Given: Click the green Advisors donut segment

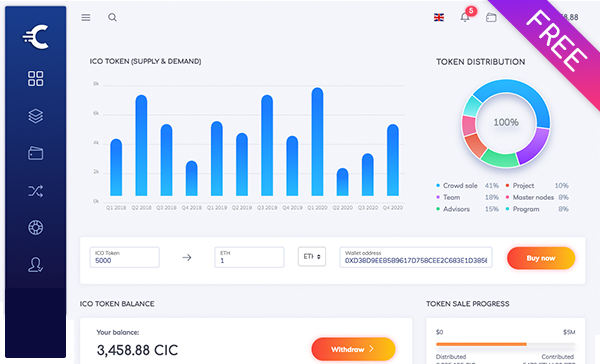Looking at the screenshot, I should click(501, 159).
